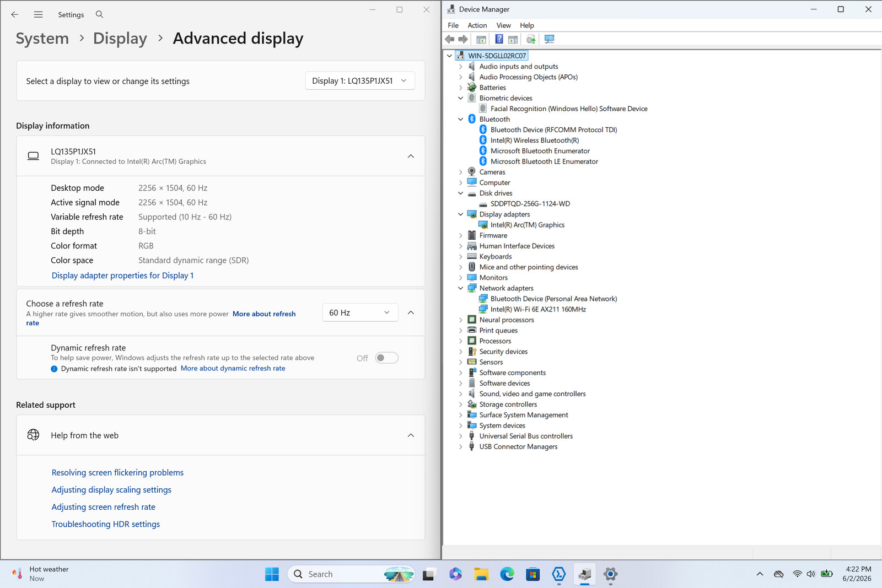Click the battery icon in system tray
The image size is (882, 588).
tap(826, 574)
